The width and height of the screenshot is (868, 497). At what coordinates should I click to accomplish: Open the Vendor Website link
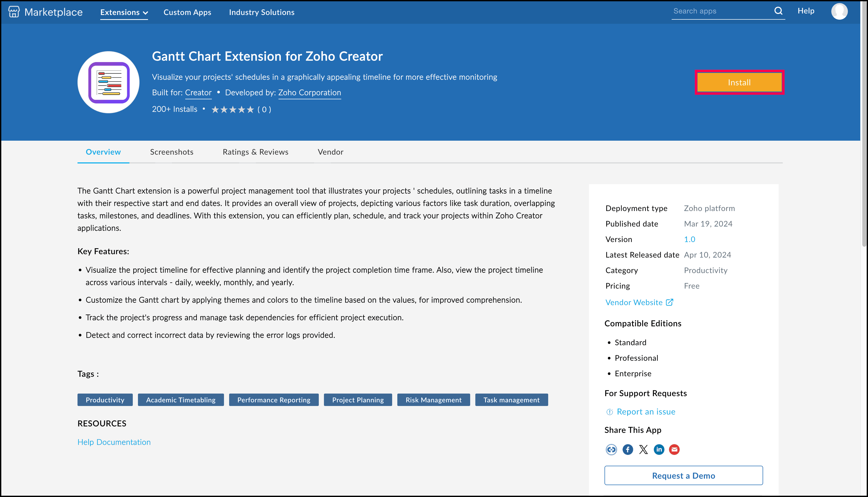pos(634,303)
